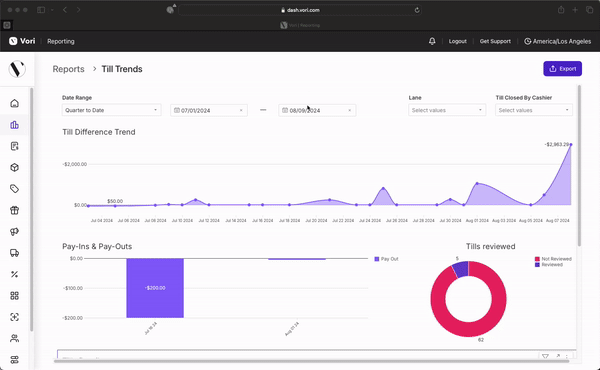This screenshot has width=600, height=370.
Task: Open the delivery truck sidebar icon
Action: (x=15, y=253)
